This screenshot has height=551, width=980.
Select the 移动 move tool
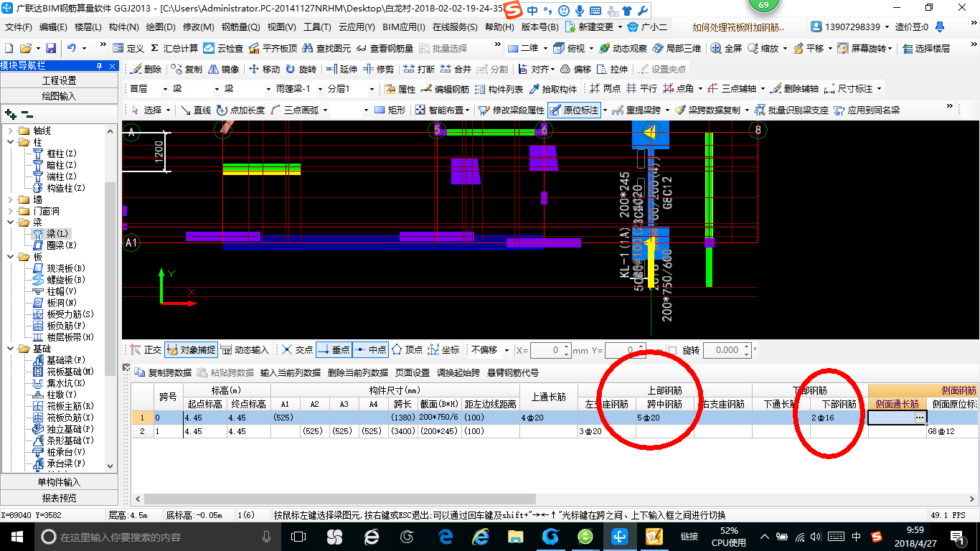(264, 69)
